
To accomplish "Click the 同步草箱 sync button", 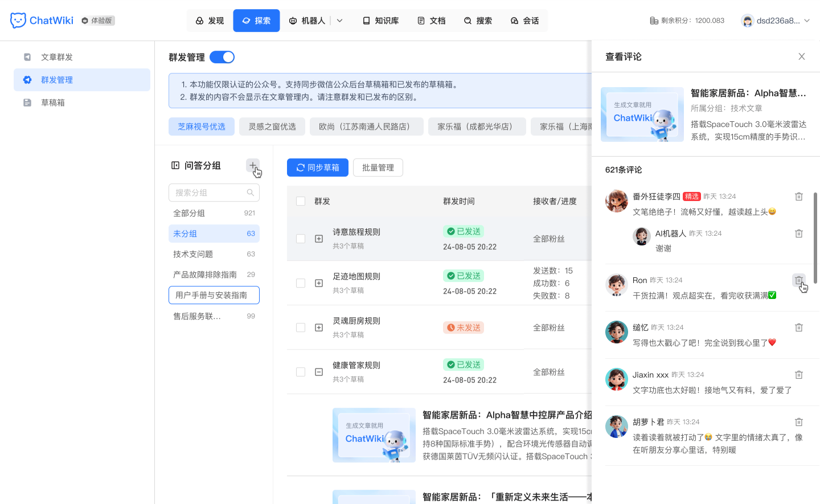I will click(x=317, y=167).
